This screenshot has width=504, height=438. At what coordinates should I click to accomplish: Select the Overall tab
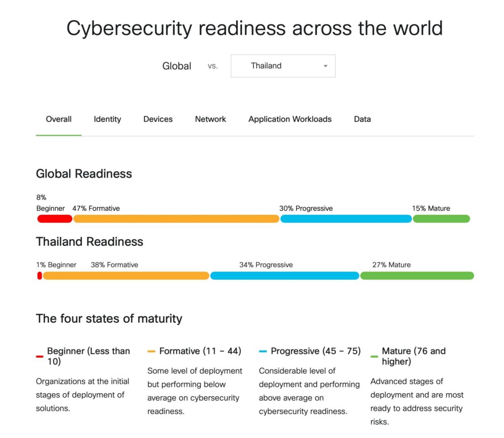pos(59,119)
